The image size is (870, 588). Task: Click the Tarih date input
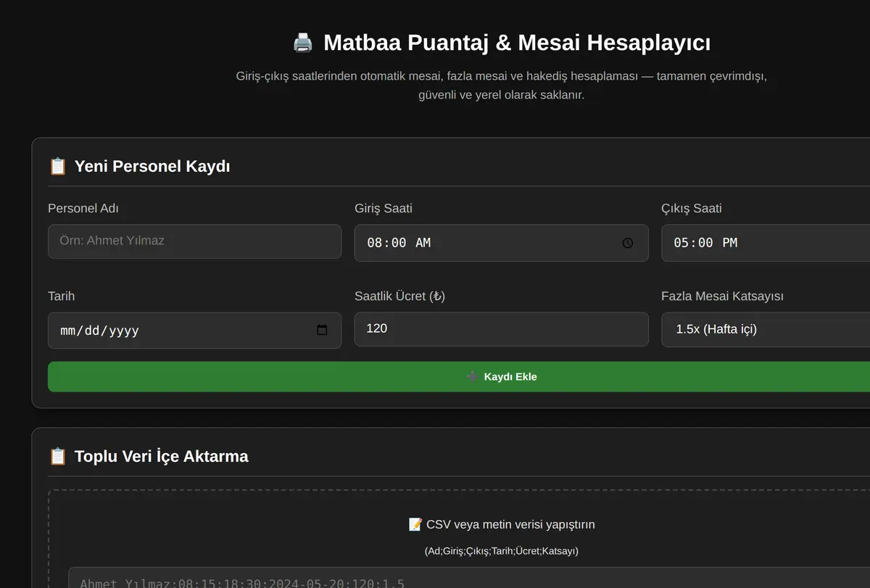pyautogui.click(x=194, y=331)
